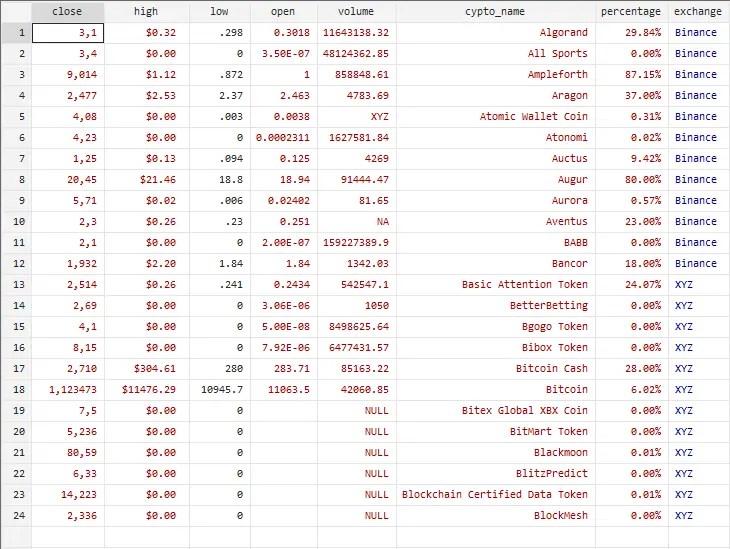Click the volume cell '4269'
This screenshot has height=549, width=730.
click(x=357, y=158)
